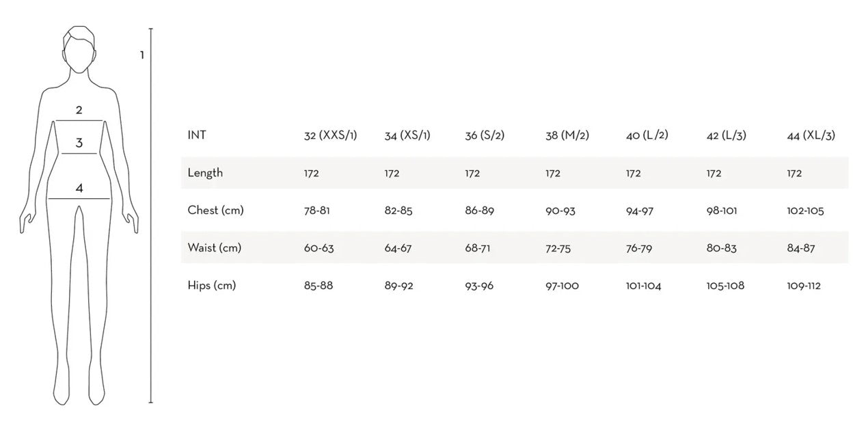Click the Hips (cm) row label

(212, 286)
